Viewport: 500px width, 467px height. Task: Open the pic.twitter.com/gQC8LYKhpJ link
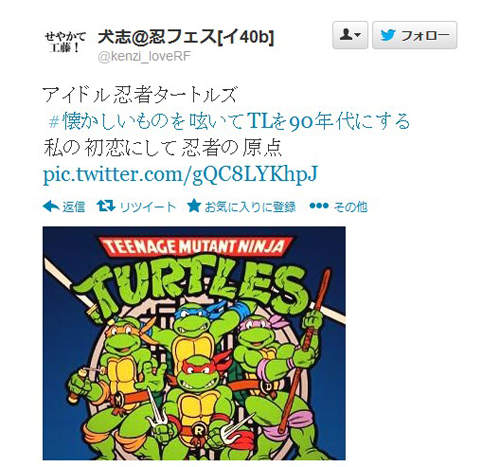(180, 174)
